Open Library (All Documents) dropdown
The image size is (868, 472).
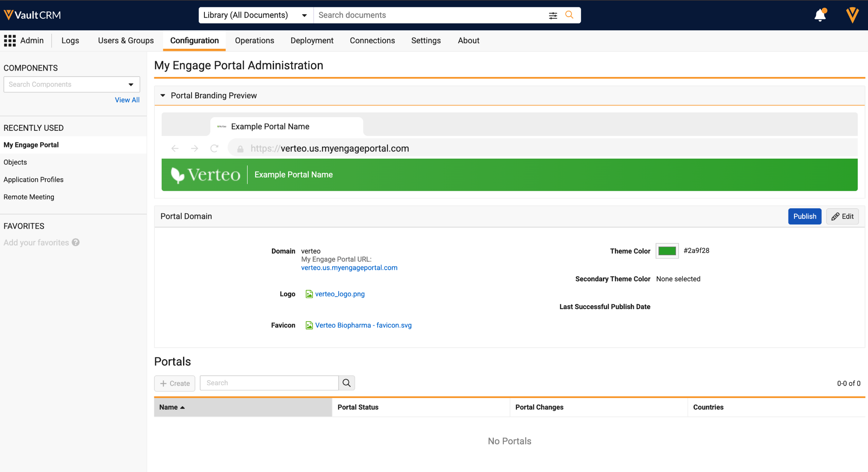click(256, 15)
